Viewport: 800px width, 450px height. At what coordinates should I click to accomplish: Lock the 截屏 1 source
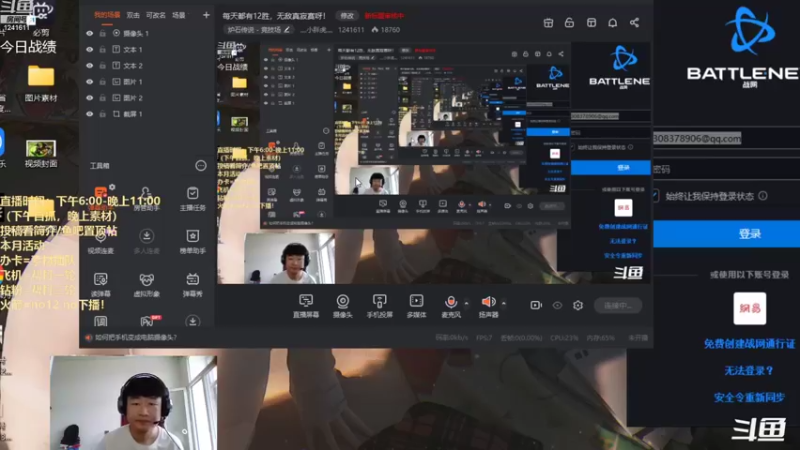coord(103,114)
